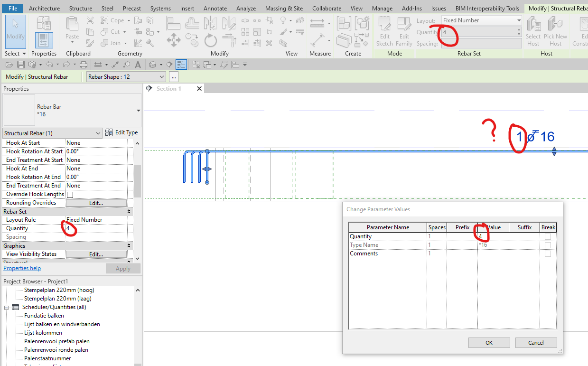Check the Break box for the Quantity row
The image size is (588, 366).
(x=548, y=236)
